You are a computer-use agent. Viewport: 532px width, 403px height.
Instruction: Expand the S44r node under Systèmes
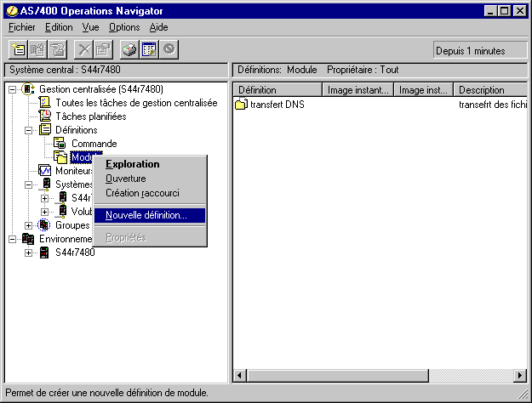coord(44,198)
